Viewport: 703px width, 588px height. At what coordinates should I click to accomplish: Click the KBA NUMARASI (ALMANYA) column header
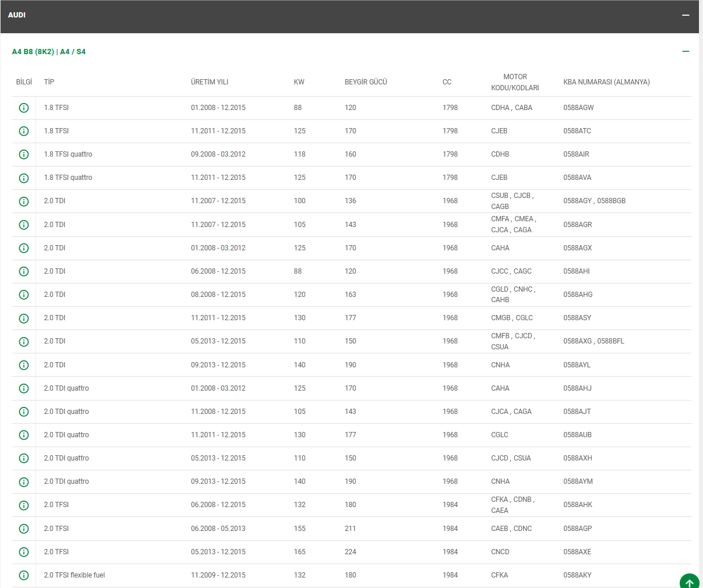click(606, 82)
